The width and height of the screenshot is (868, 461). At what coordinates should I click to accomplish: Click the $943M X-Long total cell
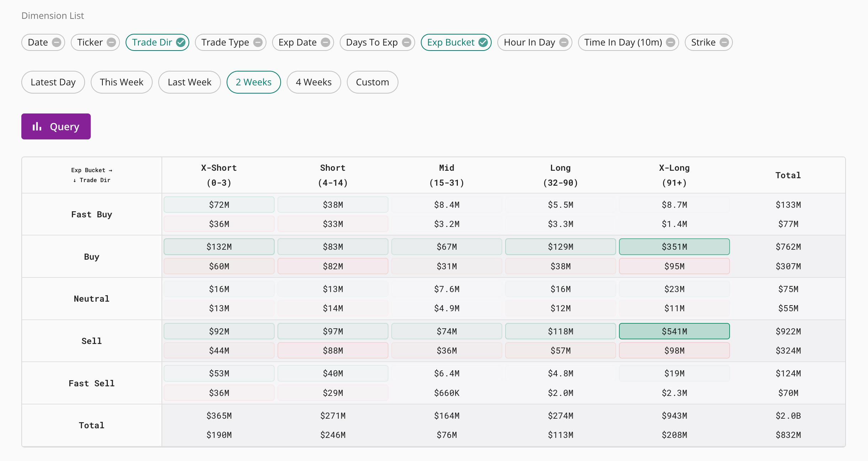[674, 416]
